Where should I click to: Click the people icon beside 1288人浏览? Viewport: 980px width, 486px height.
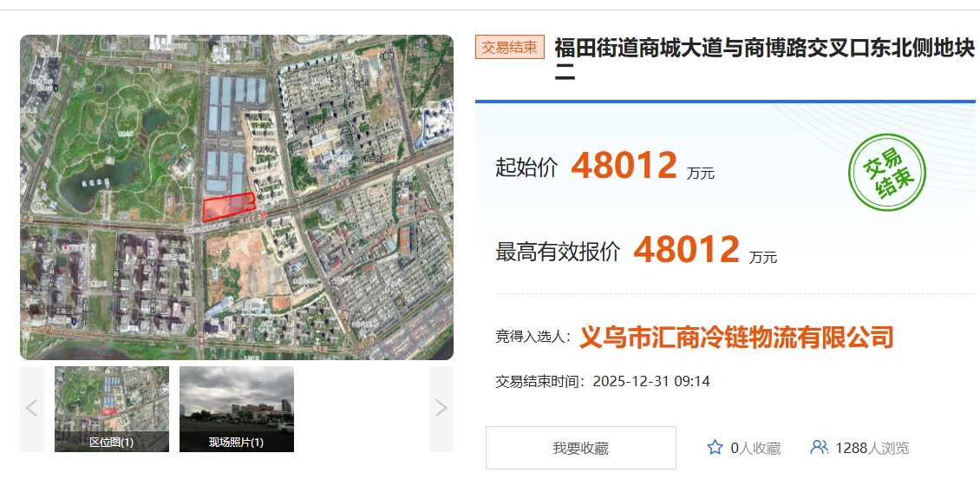pyautogui.click(x=819, y=448)
